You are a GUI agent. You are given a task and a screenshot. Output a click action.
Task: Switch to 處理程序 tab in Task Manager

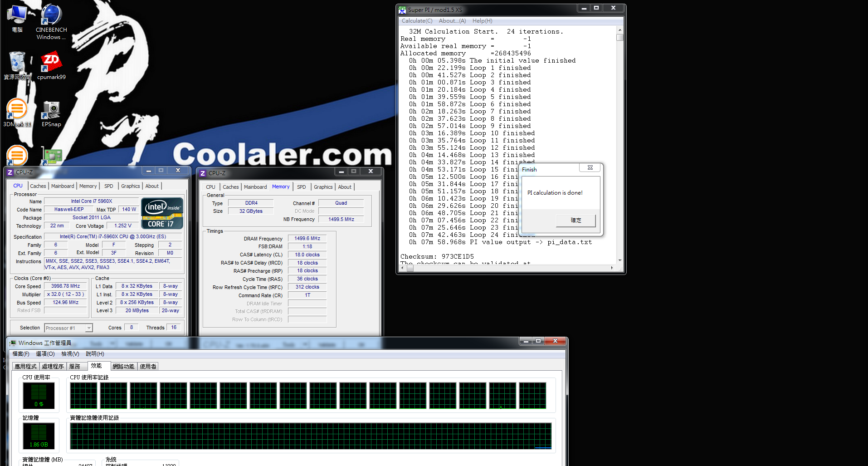pos(53,367)
